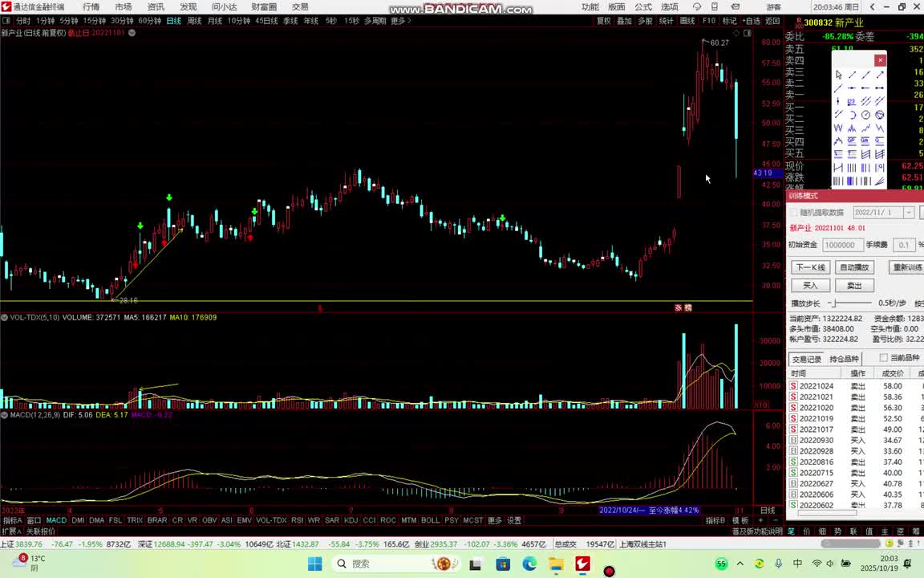Open the MACD indicator dropdown arrow
The width and height of the screenshot is (924, 578).
pyautogui.click(x=4, y=415)
